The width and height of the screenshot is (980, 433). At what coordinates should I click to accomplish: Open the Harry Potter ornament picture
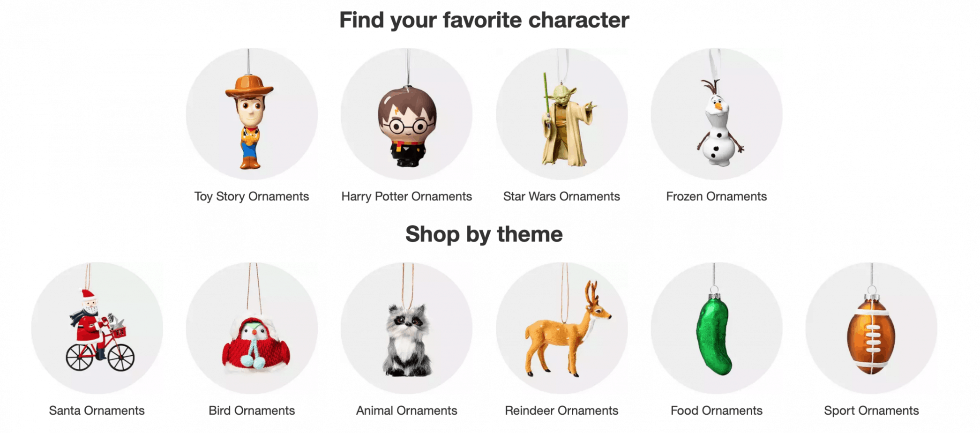(x=407, y=114)
